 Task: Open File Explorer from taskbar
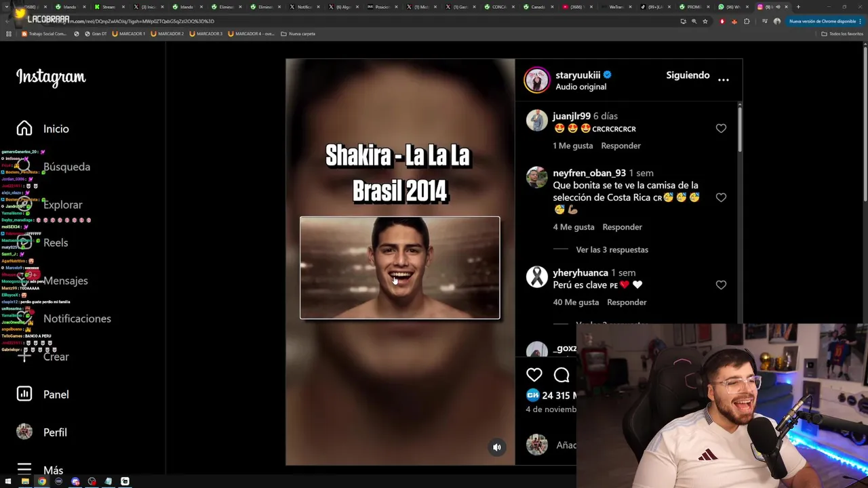click(x=25, y=481)
